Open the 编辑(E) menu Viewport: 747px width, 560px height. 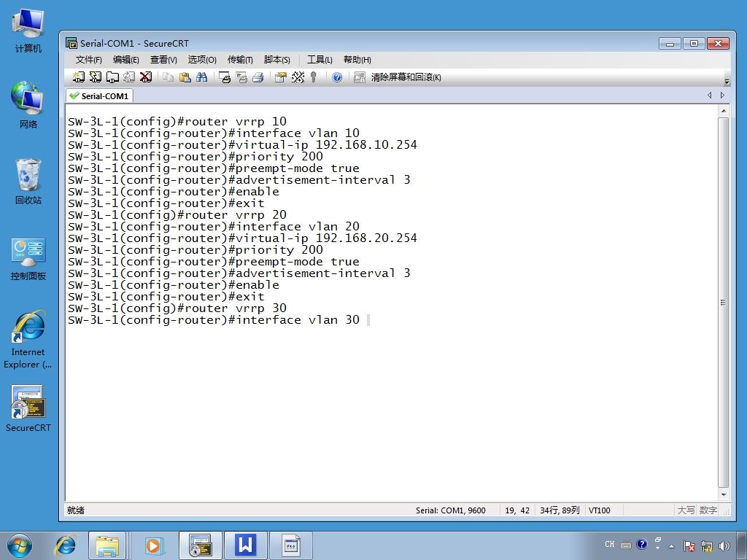click(x=125, y=60)
